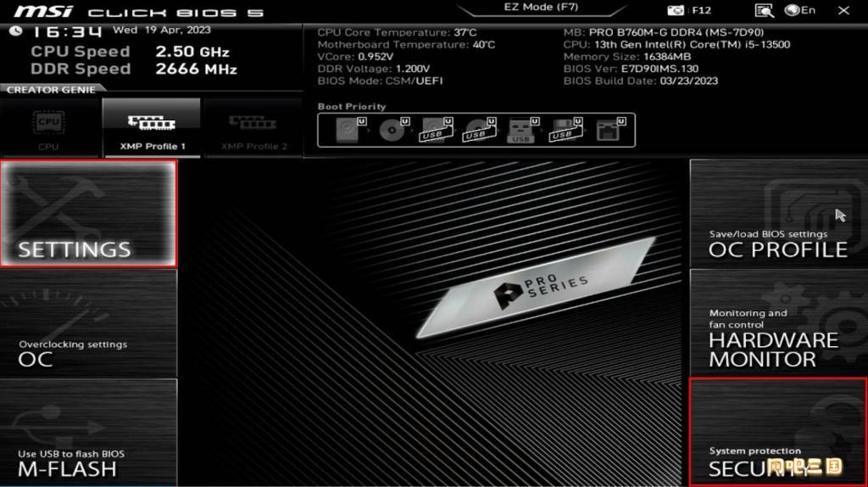Open the System protection SECURITY tile
The height and width of the screenshot is (487, 868).
click(778, 433)
